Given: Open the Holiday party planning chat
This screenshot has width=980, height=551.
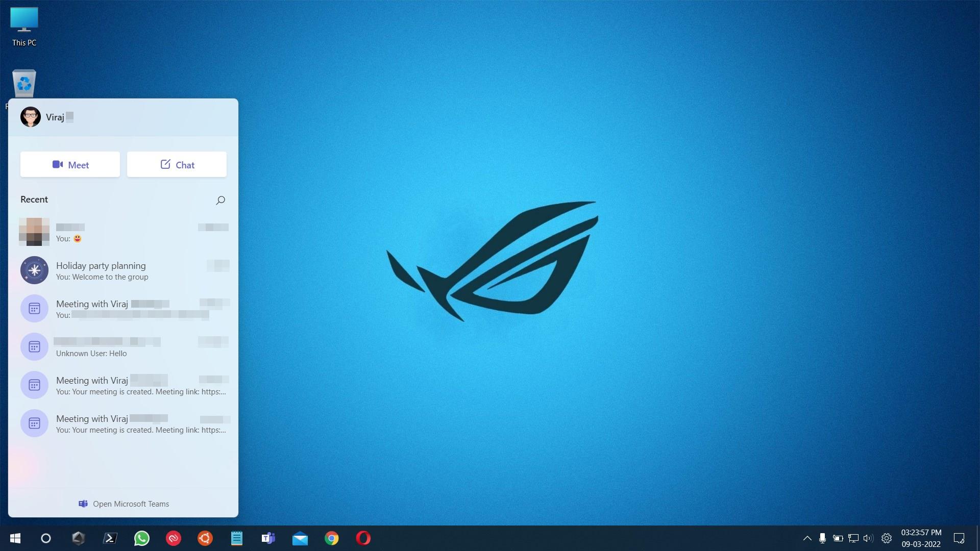Looking at the screenshot, I should point(123,270).
